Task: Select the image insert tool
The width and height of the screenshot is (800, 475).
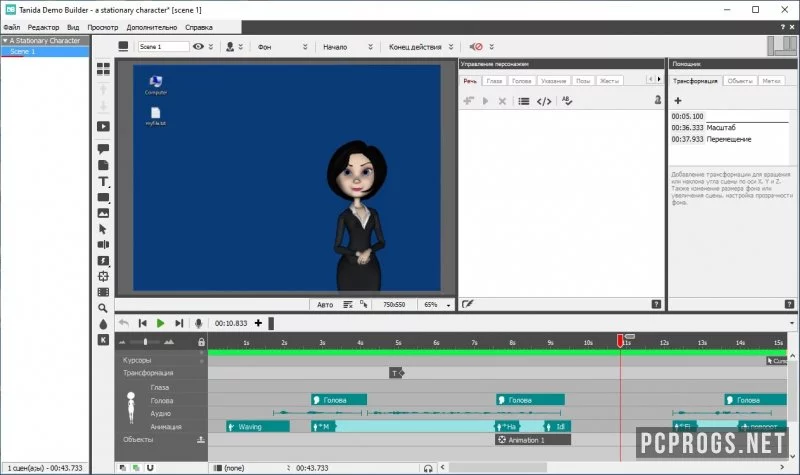Action: 103,213
